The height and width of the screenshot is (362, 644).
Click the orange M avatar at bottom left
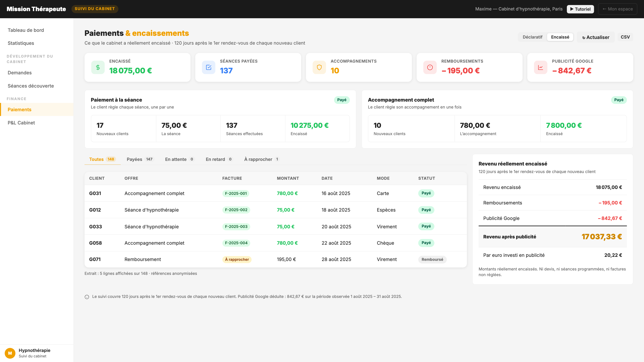tap(10, 353)
